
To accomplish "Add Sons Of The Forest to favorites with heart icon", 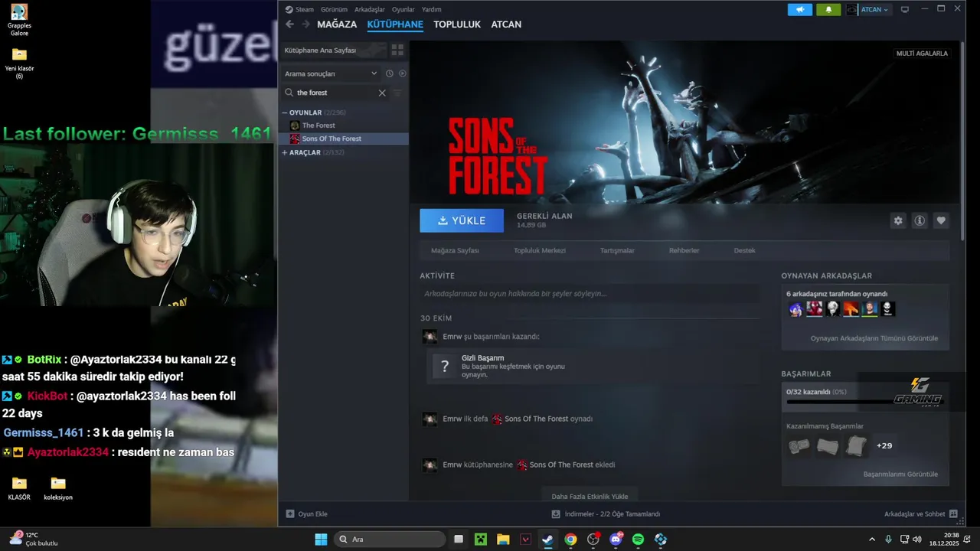I will (941, 220).
